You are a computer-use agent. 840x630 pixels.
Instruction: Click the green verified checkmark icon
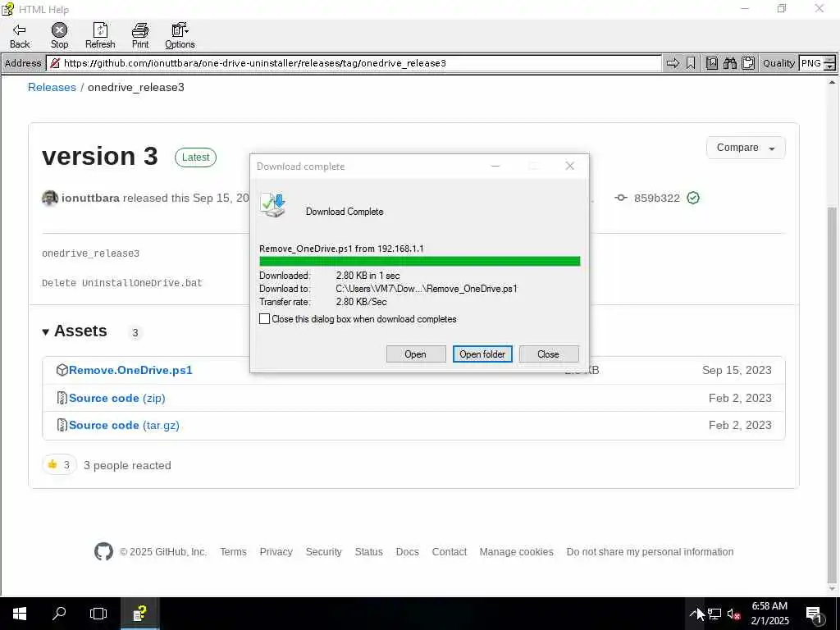(693, 199)
